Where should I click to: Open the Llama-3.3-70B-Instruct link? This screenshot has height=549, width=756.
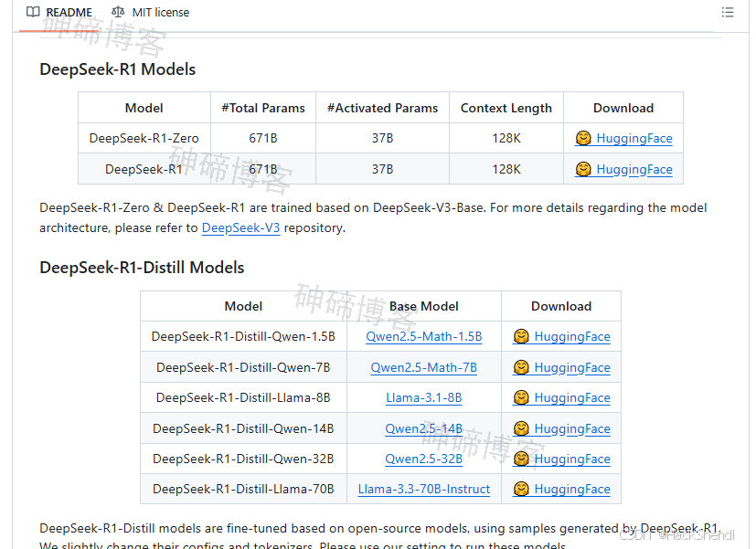424,490
